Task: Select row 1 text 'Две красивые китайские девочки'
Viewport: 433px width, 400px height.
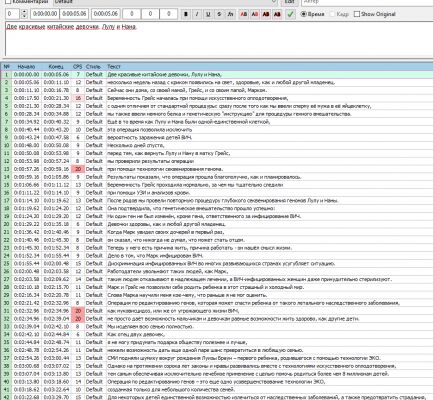Action: pyautogui.click(x=148, y=75)
